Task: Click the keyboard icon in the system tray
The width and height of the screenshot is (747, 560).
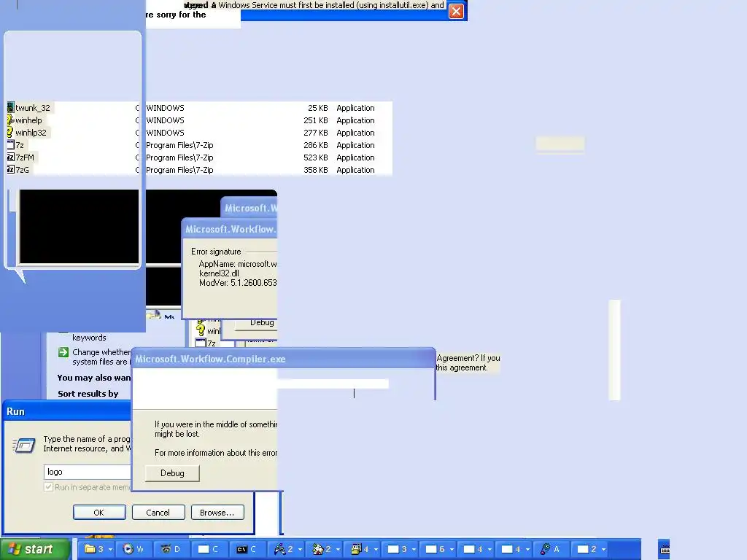Action: coord(665,550)
